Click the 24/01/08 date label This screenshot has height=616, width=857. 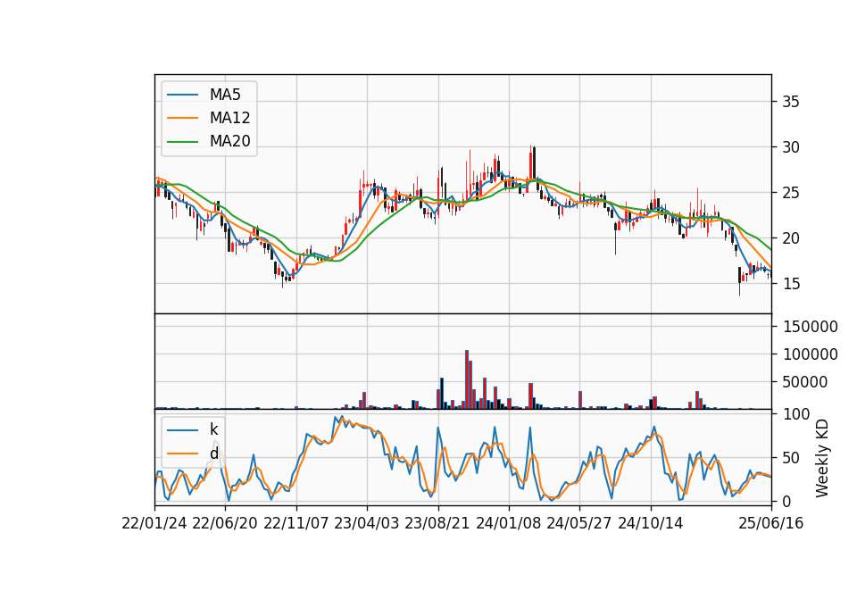[508, 523]
